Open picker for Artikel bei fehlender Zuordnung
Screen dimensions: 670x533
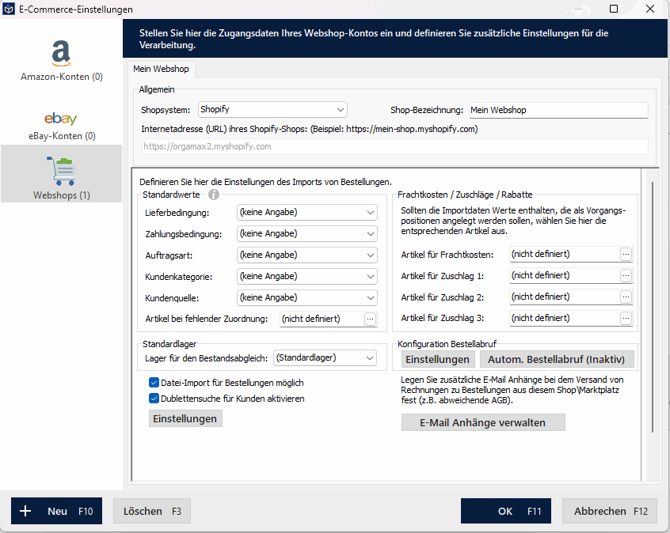tap(370, 319)
